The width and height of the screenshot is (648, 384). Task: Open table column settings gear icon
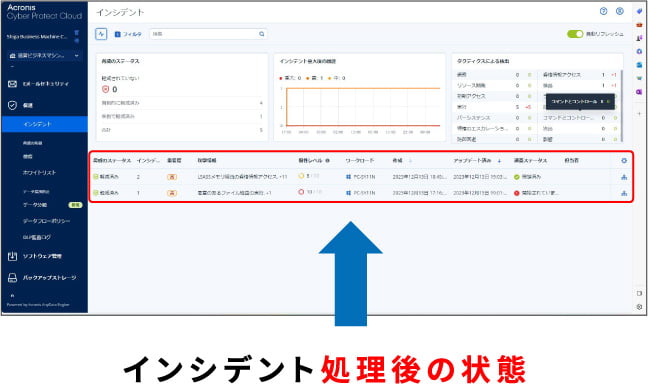(x=624, y=160)
